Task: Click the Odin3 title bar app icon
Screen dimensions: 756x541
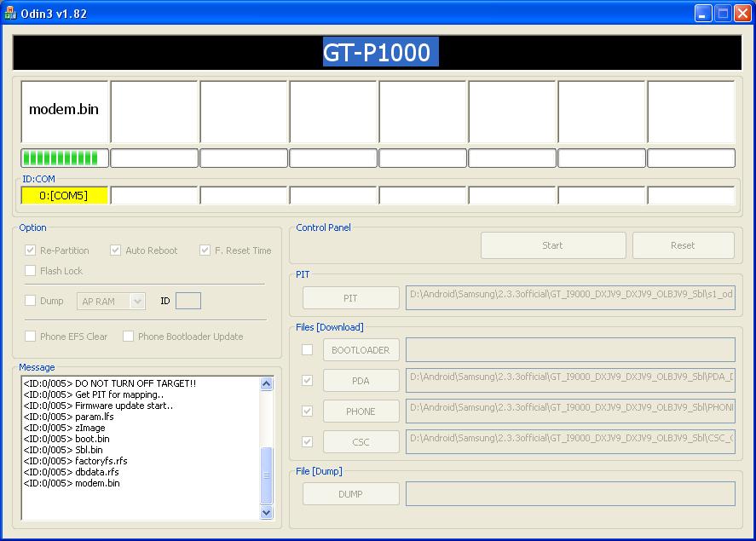Action: 9,14
